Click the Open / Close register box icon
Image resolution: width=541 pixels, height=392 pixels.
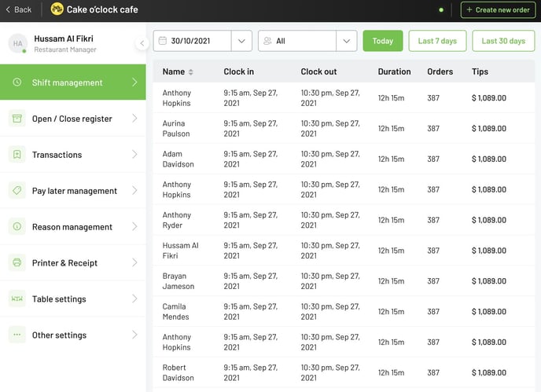coord(17,119)
